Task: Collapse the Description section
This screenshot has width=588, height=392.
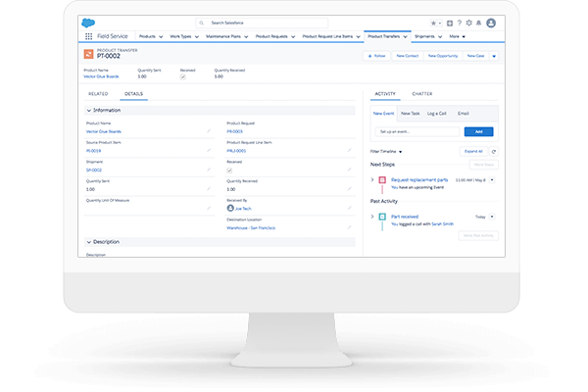Action: point(89,241)
